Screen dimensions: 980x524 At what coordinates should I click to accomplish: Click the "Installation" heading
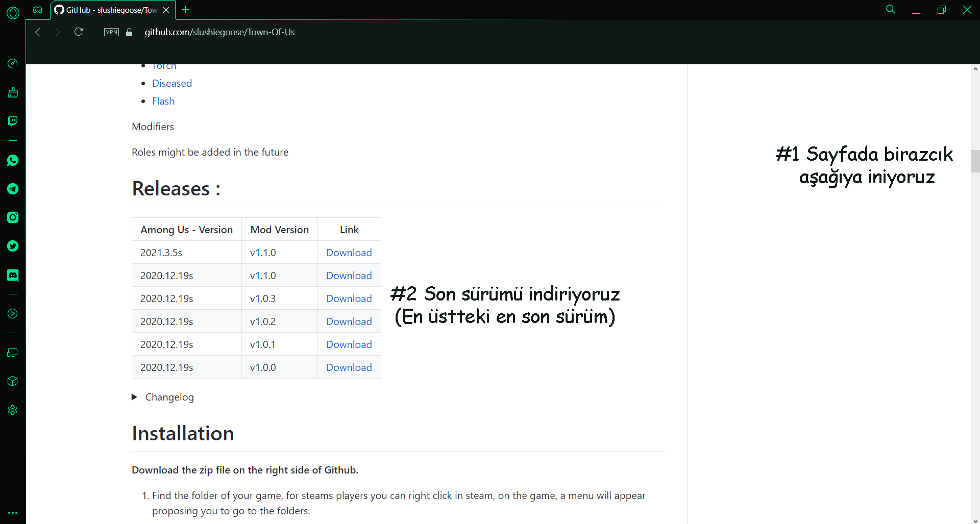(x=183, y=434)
